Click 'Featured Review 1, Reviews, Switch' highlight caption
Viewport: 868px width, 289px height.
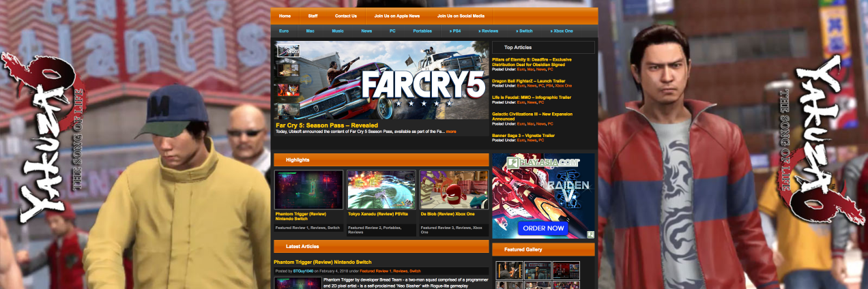coord(307,228)
